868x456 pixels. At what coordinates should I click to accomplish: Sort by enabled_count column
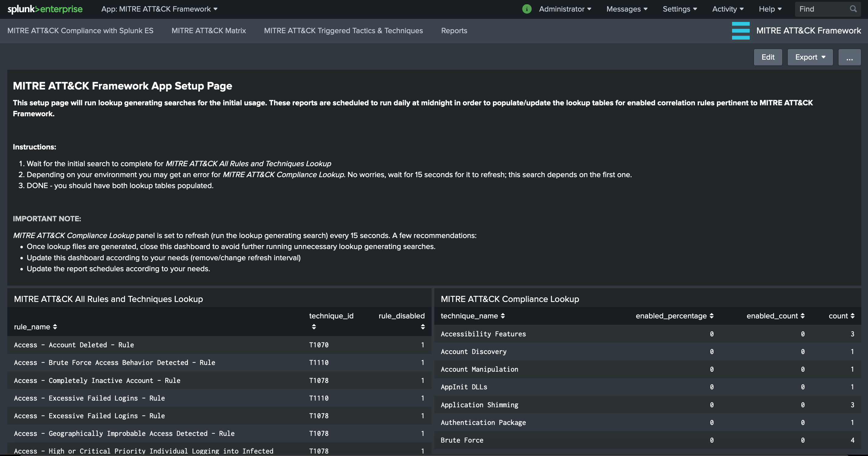[803, 316]
